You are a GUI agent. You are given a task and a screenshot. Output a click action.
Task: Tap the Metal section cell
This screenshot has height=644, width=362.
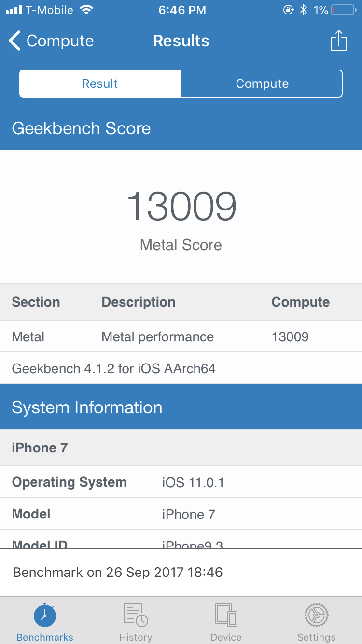(x=28, y=336)
